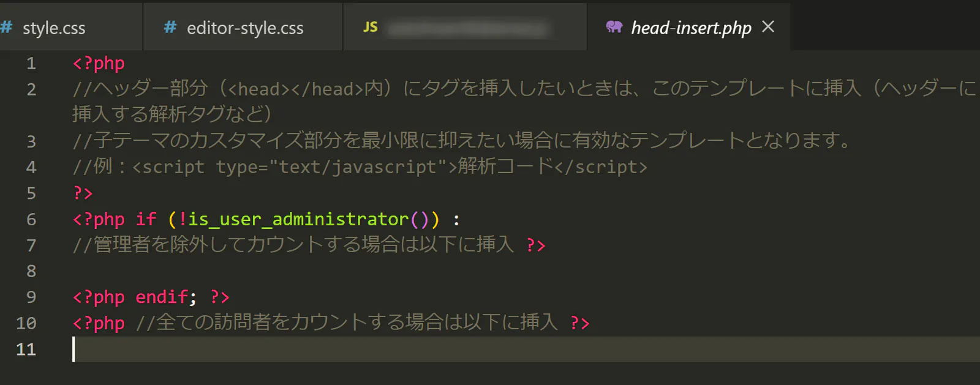Viewport: 980px width, 385px height.
Task: Click the //全ての訪問者をカウント comment on line 10
Action: pyautogui.click(x=347, y=323)
